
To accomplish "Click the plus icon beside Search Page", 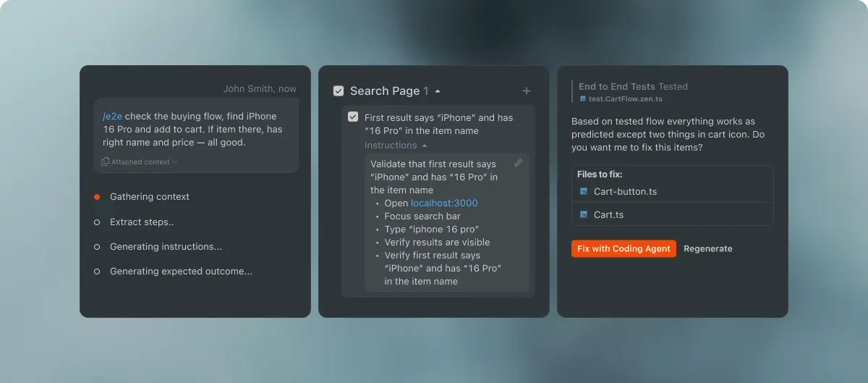I will point(527,91).
